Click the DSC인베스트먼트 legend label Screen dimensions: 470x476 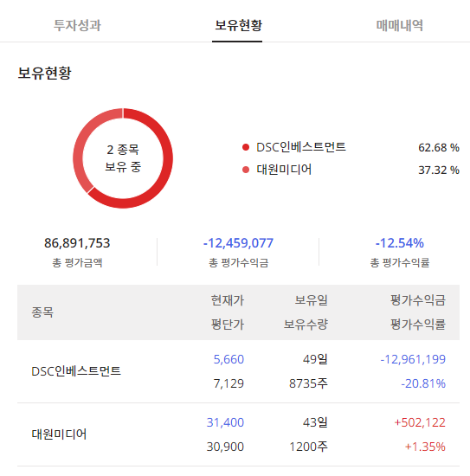301,147
